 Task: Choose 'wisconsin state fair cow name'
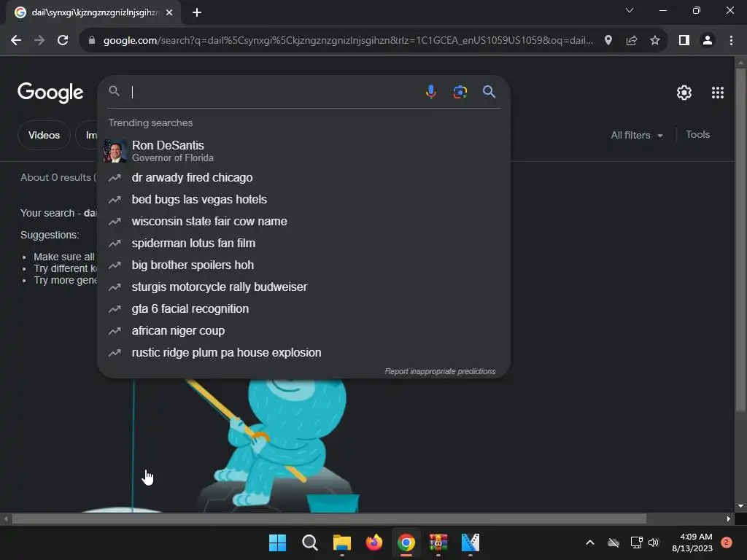pos(303,222)
